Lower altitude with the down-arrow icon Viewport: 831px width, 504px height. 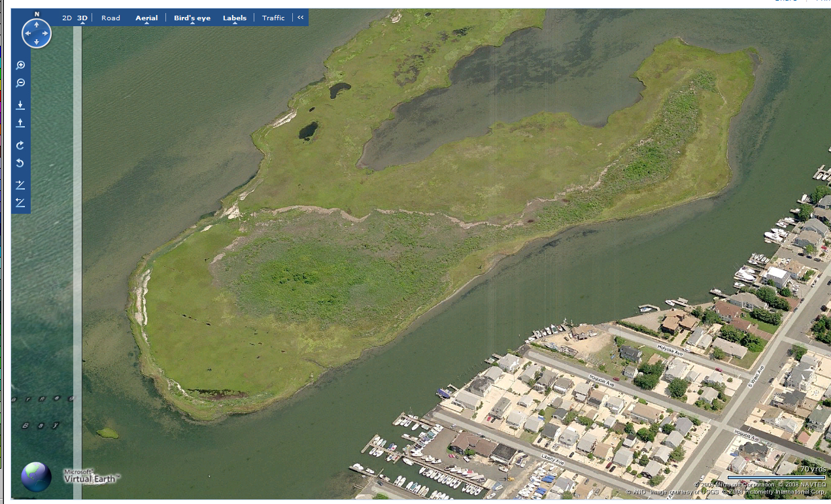pyautogui.click(x=20, y=105)
